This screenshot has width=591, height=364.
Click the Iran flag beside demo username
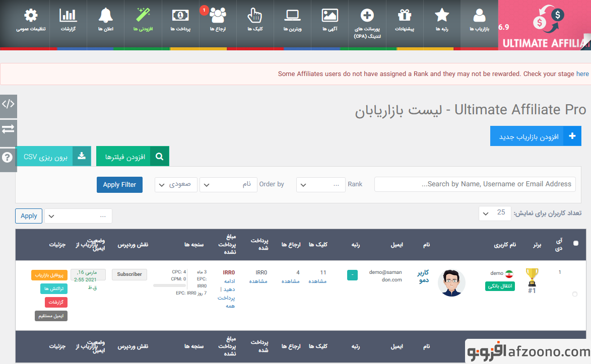click(x=509, y=273)
